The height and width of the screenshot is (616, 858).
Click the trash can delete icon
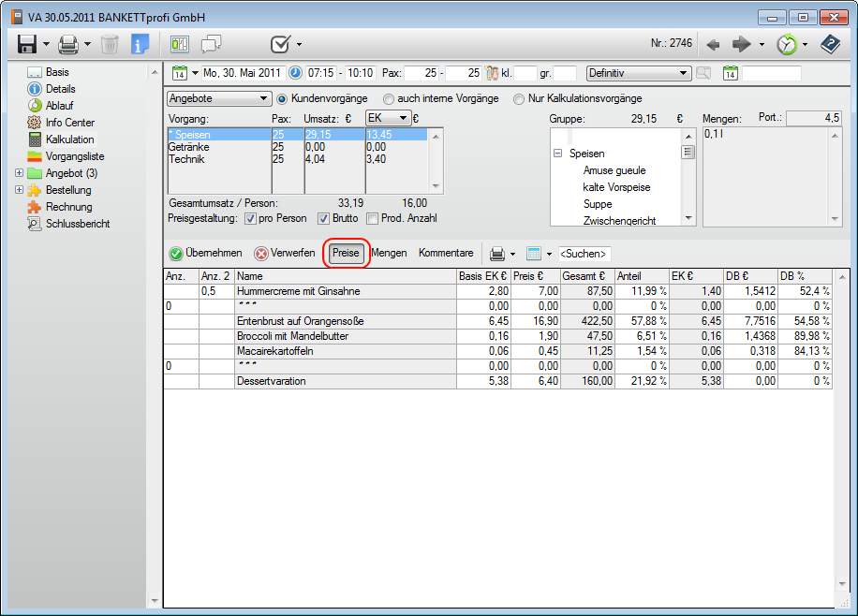tap(110, 44)
